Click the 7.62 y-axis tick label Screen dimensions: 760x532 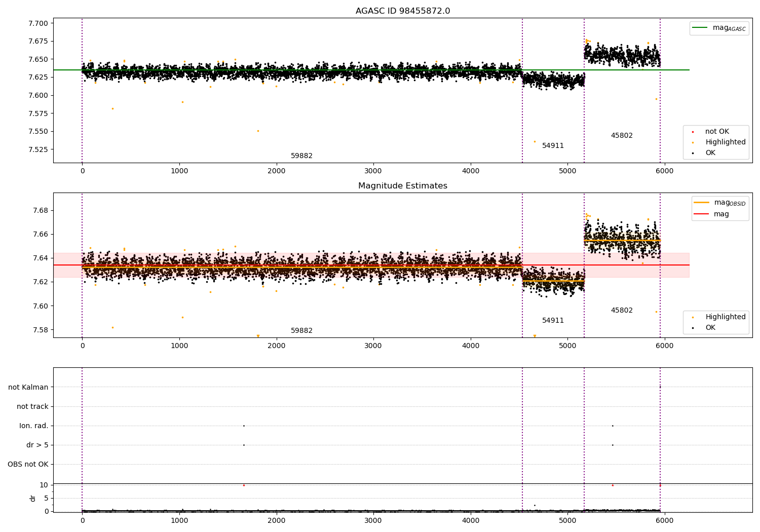tap(40, 282)
